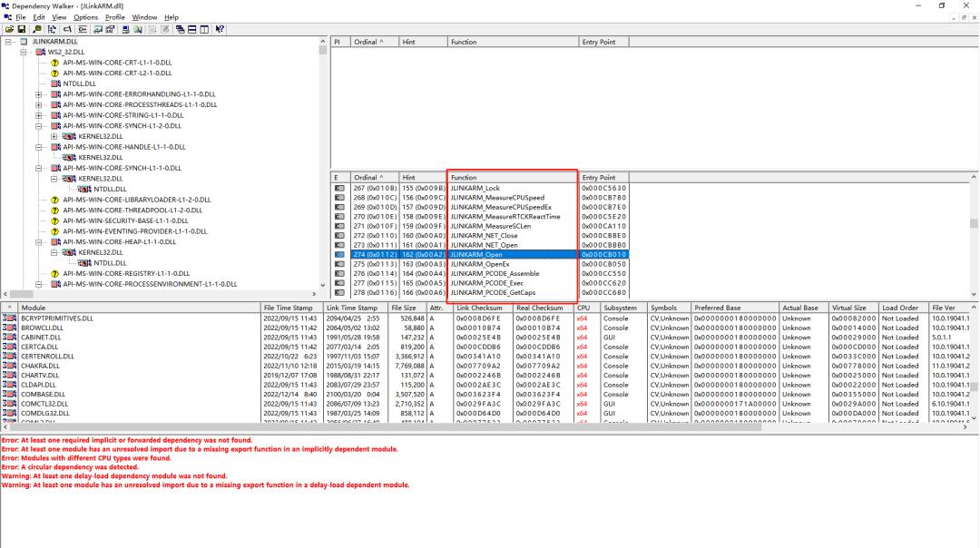The image size is (980, 548).
Task: Click the module icon beside WS2_32.DLL
Action: coord(41,52)
